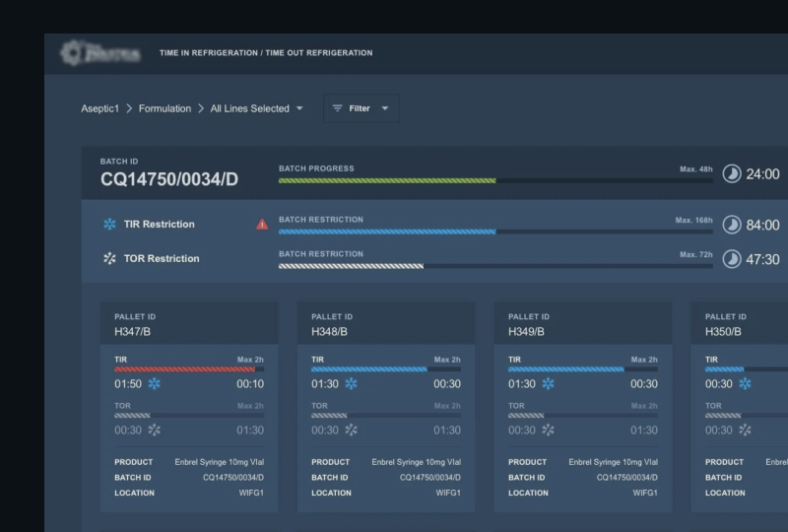Viewport: 788px width, 532px height.
Task: Click the TIR snowflake icon on pallet H348/B
Action: pos(352,384)
